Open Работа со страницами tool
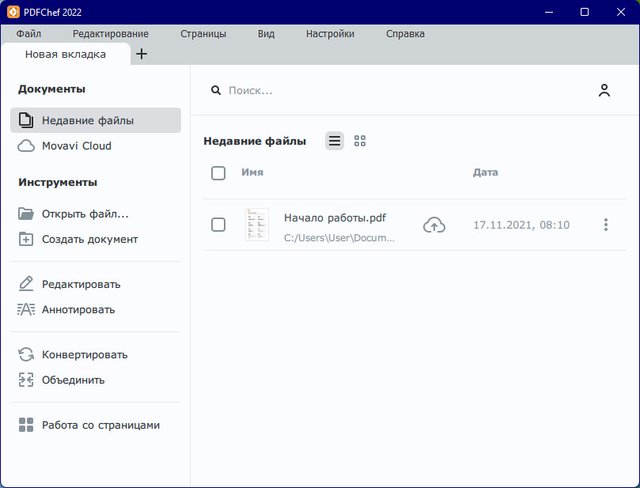The width and height of the screenshot is (640, 488). click(100, 425)
